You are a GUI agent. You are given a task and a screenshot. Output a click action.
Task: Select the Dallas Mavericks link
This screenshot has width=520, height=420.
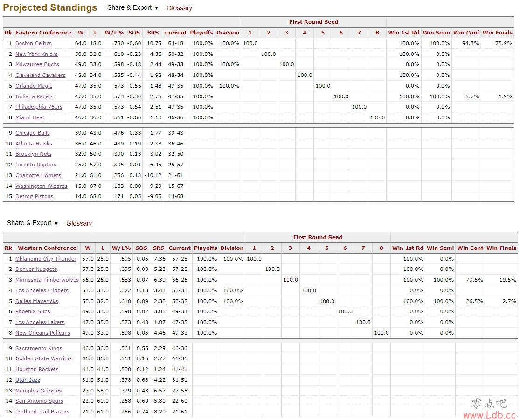[x=37, y=301]
